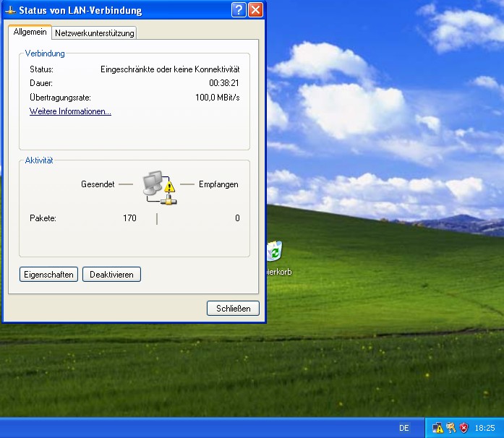
Task: Click the Übertragungsrate: label
Action: click(x=60, y=98)
